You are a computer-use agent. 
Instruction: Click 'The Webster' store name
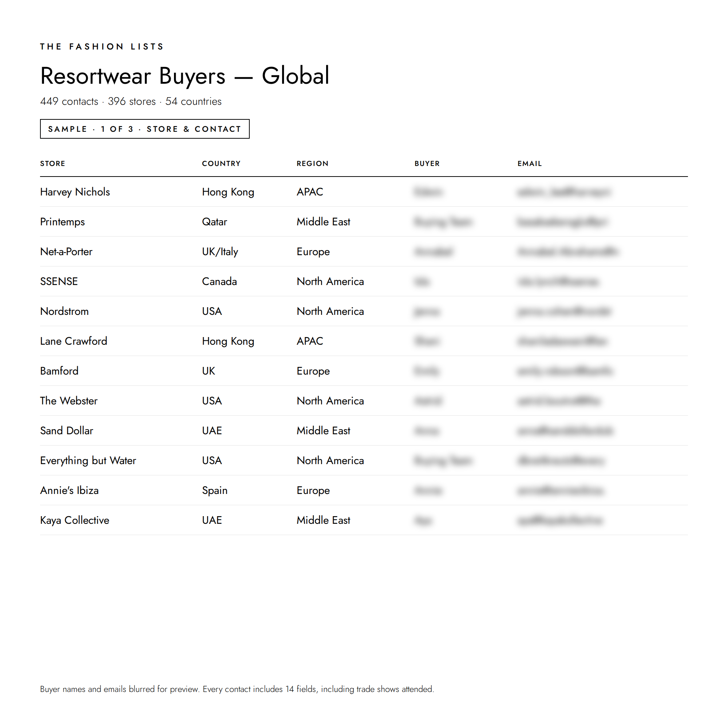(x=69, y=400)
